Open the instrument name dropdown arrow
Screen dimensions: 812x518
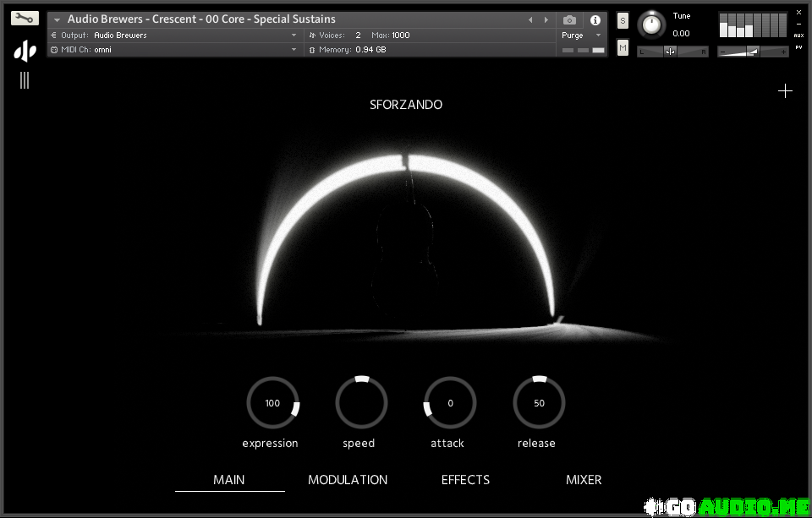(57, 19)
